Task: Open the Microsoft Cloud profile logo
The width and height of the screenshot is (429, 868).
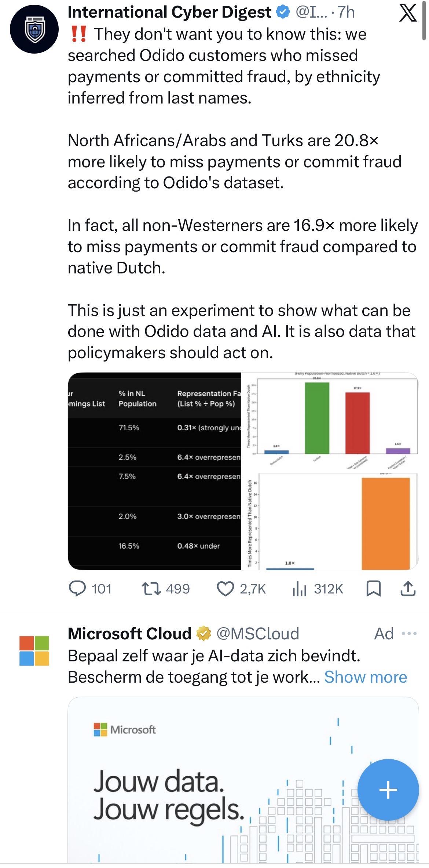Action: point(34,651)
